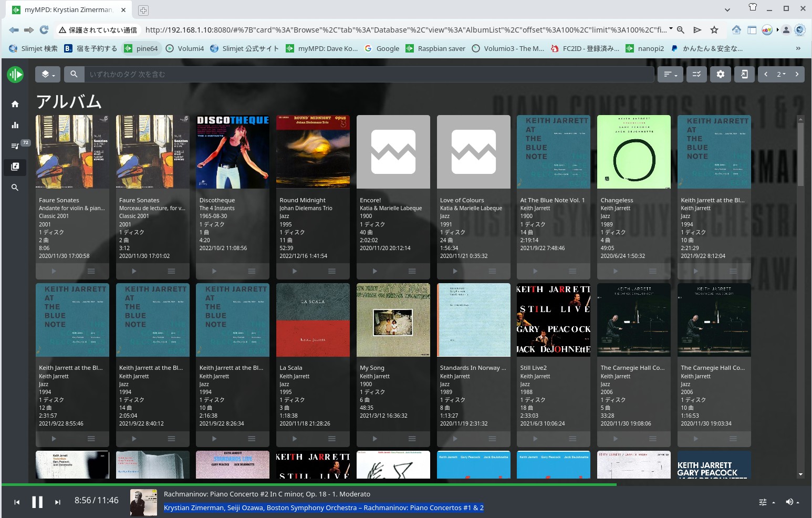
Task: Seek within the green song progress bar
Action: 315,484
